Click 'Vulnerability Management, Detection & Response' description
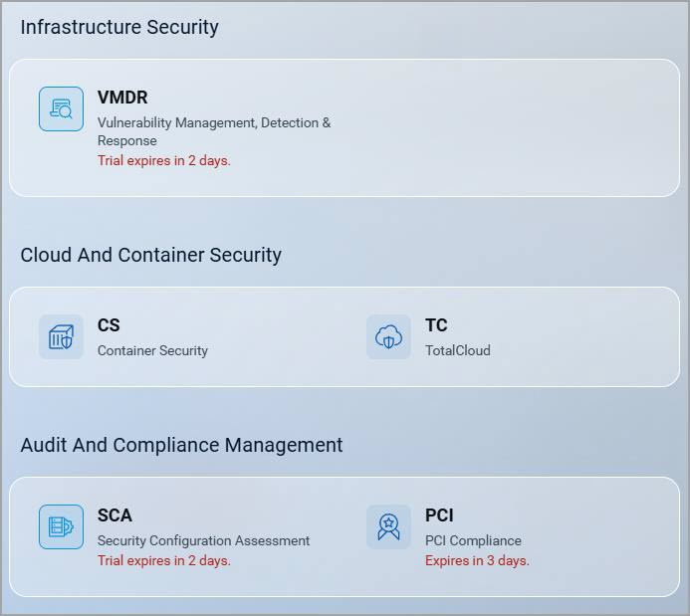690x616 pixels. point(214,131)
